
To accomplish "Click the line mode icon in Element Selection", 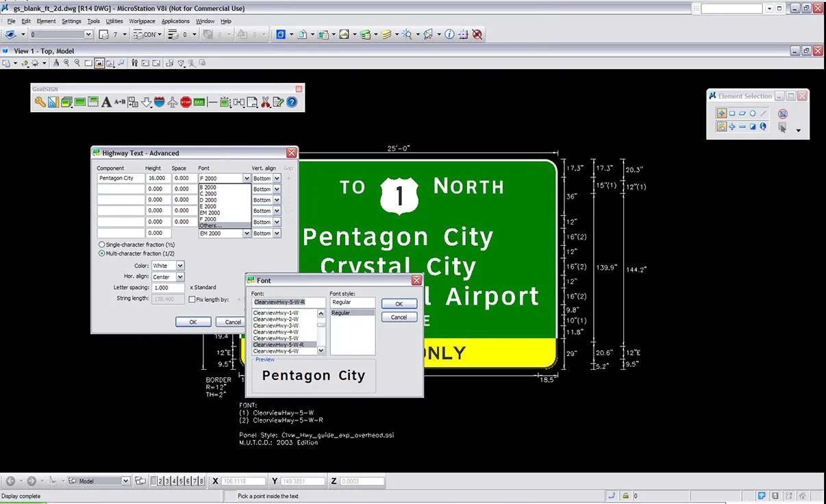I will (764, 113).
